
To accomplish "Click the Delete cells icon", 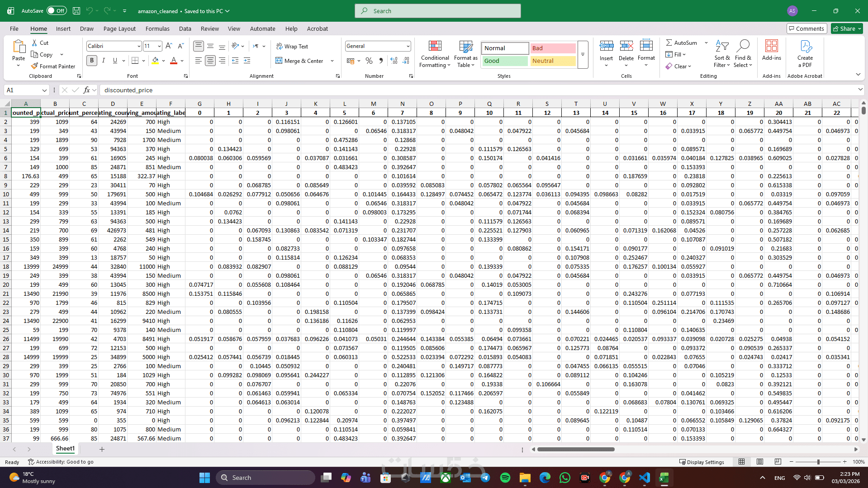I will (626, 46).
